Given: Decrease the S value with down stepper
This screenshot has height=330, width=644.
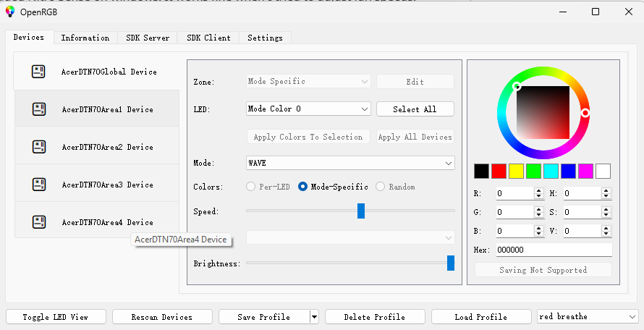Looking at the screenshot, I should (606, 216).
